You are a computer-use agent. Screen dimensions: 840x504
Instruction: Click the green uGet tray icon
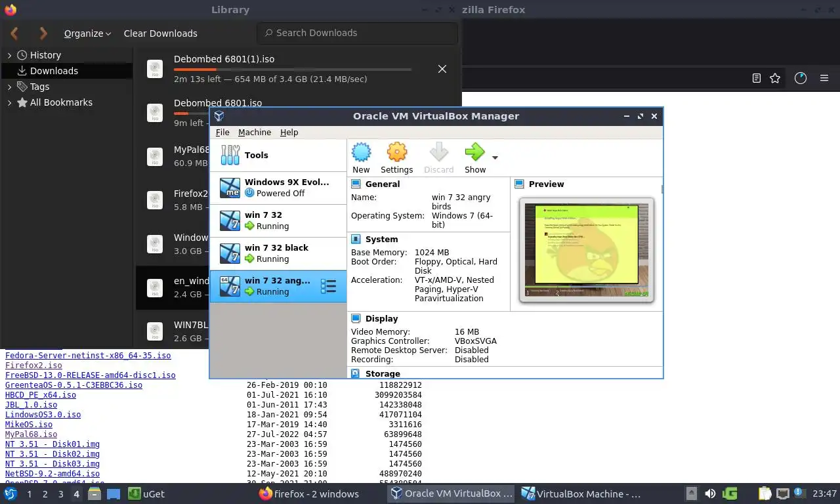coord(730,493)
